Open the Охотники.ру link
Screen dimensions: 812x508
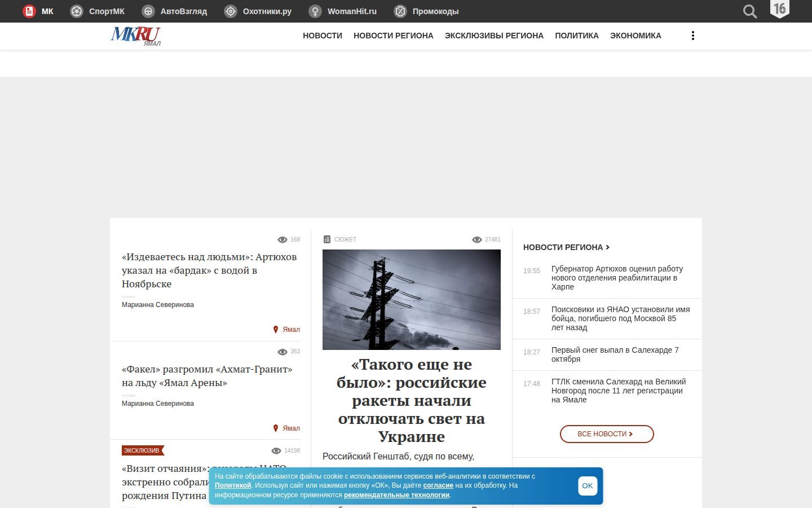point(267,11)
